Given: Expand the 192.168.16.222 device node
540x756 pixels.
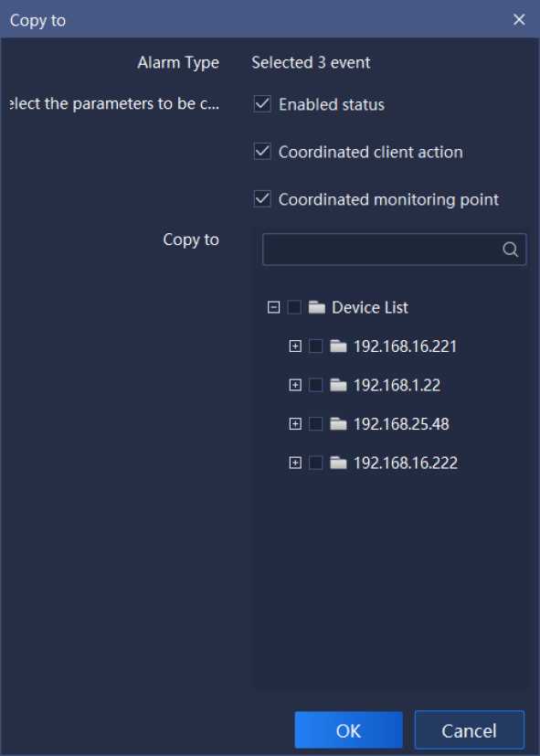Looking at the screenshot, I should 295,463.
